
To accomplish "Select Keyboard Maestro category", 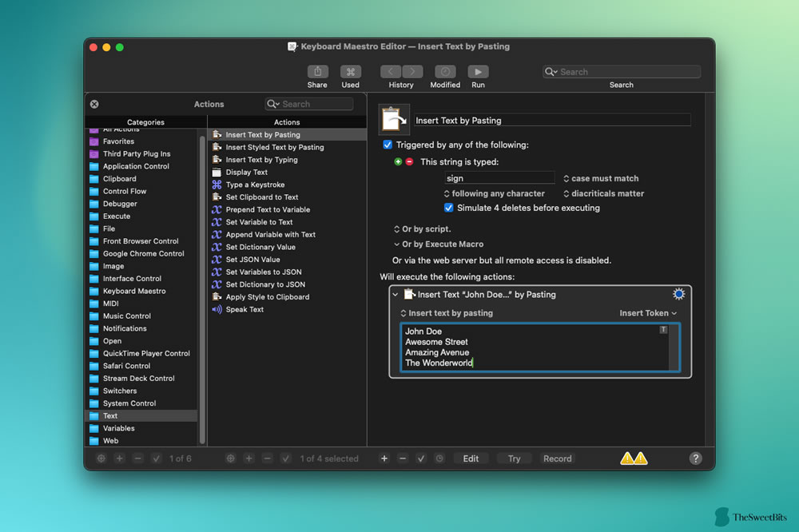I will tap(141, 291).
